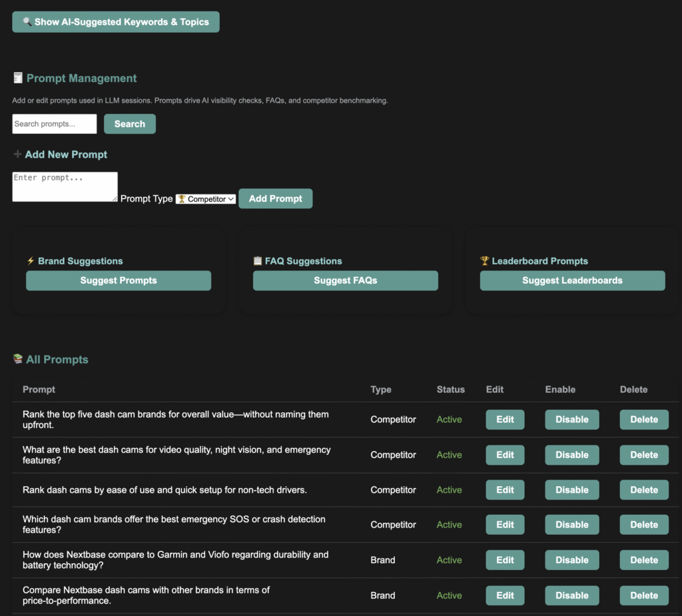Click the Suggest Leaderboards button

pyautogui.click(x=572, y=280)
